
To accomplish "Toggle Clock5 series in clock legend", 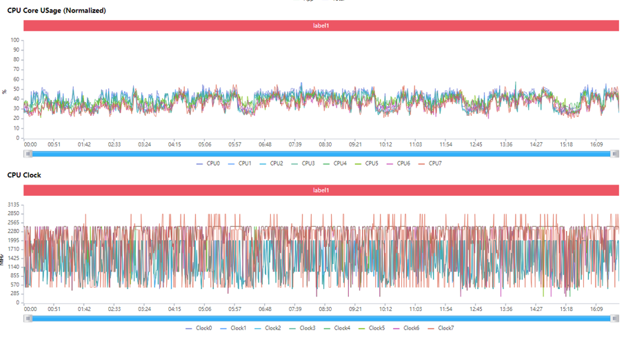I will pyautogui.click(x=372, y=328).
